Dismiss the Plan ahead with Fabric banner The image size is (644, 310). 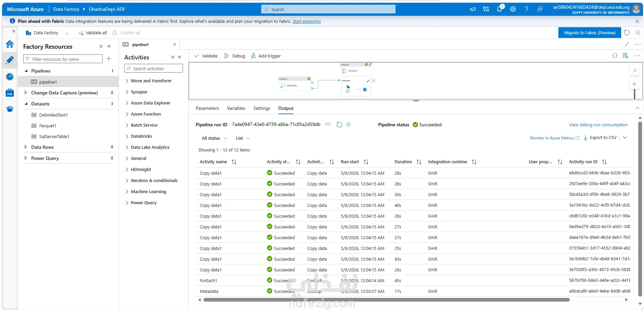coord(637,21)
